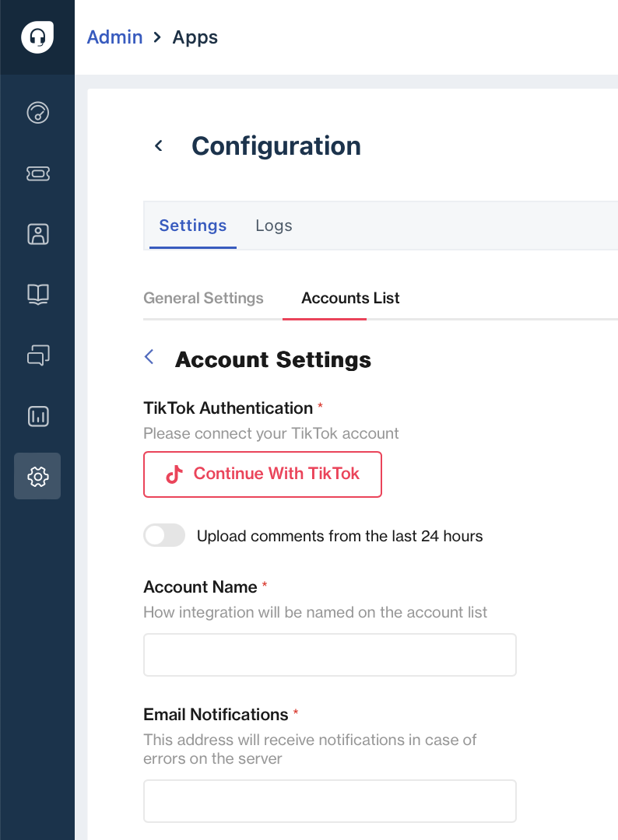
Task: Click 'Upload comments from the last 24 hours' label
Action: coord(340,536)
